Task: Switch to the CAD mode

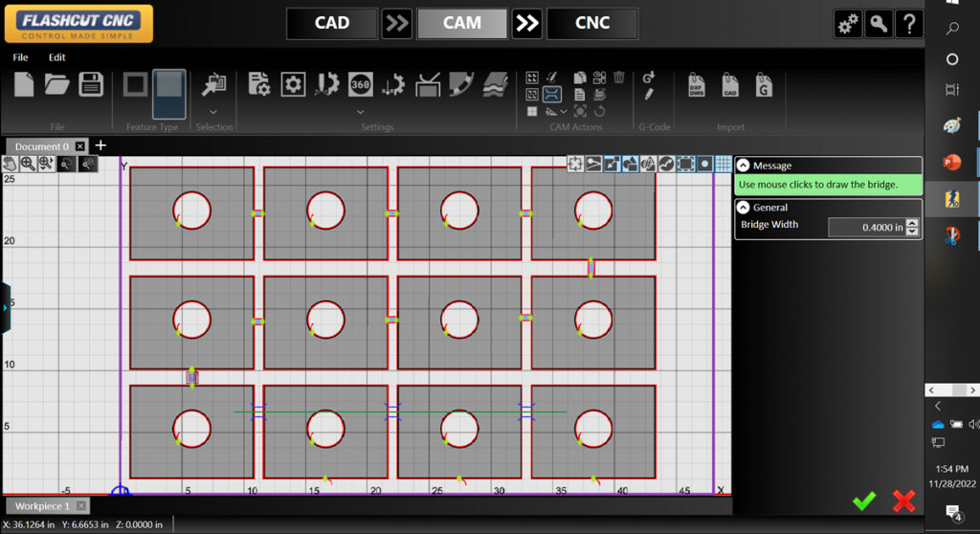Action: pos(332,23)
